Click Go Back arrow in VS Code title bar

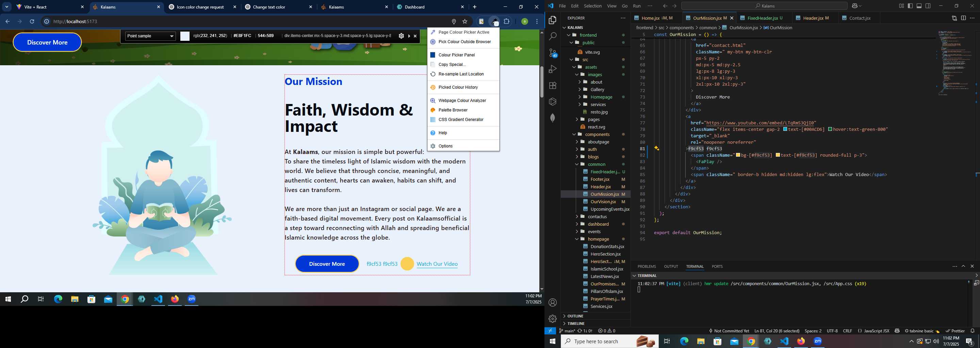click(x=665, y=6)
